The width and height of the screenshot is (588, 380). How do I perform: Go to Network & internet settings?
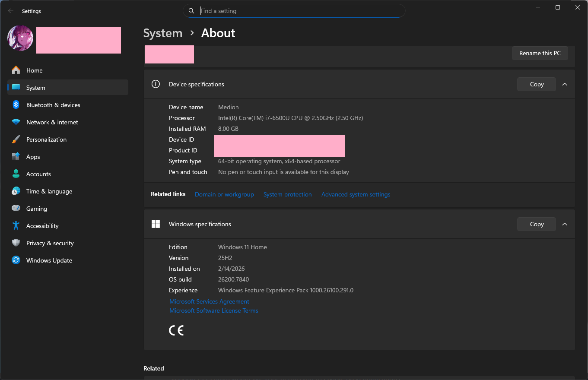tap(68, 122)
